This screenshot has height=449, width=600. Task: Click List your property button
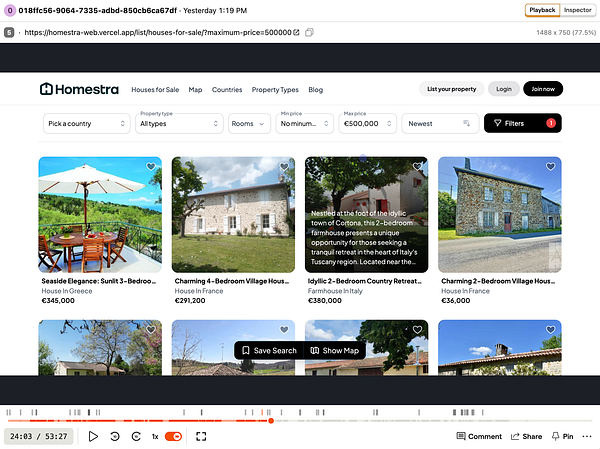click(x=452, y=89)
